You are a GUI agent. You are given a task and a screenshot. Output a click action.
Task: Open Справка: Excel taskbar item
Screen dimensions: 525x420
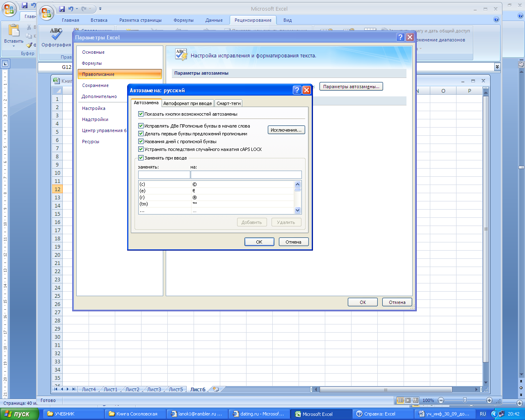383,414
